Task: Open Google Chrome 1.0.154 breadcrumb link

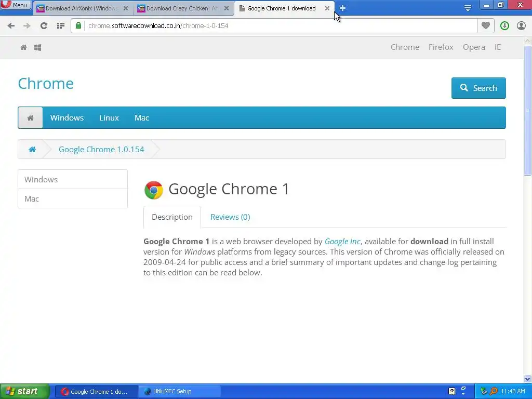Action: tap(101, 149)
